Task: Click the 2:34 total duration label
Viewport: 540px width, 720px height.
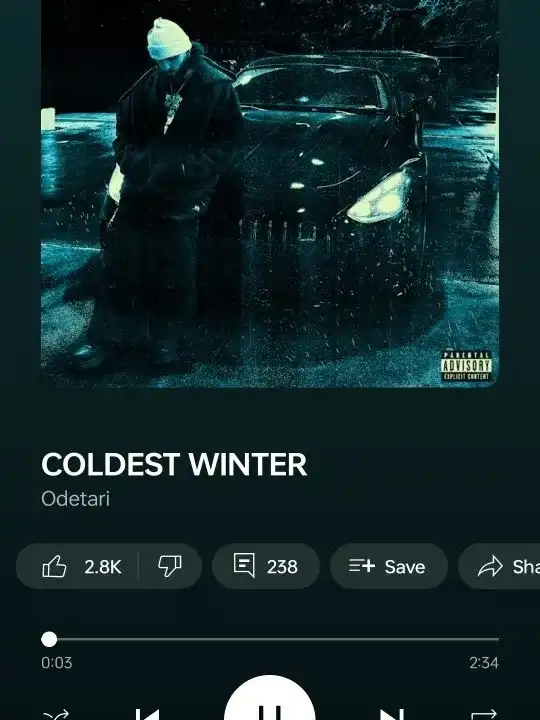Action: tap(484, 663)
